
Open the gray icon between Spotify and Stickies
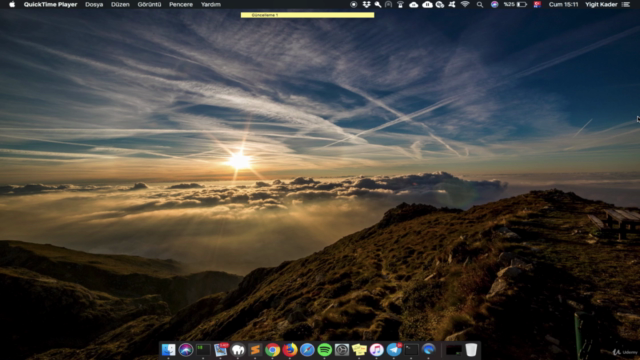(x=342, y=350)
